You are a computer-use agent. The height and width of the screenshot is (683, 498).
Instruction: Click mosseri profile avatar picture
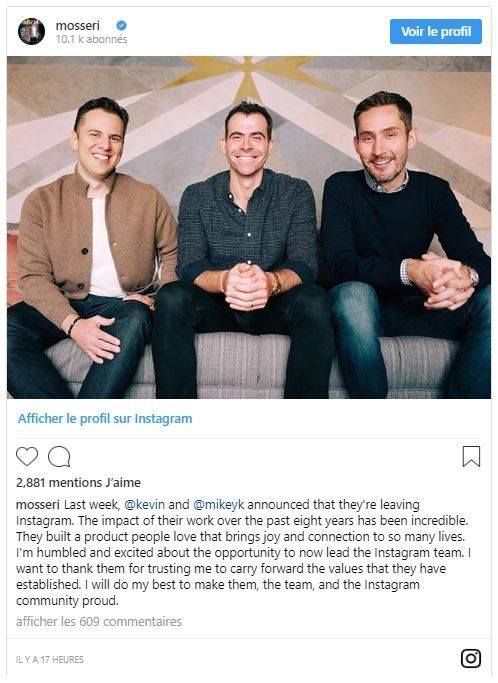(31, 31)
